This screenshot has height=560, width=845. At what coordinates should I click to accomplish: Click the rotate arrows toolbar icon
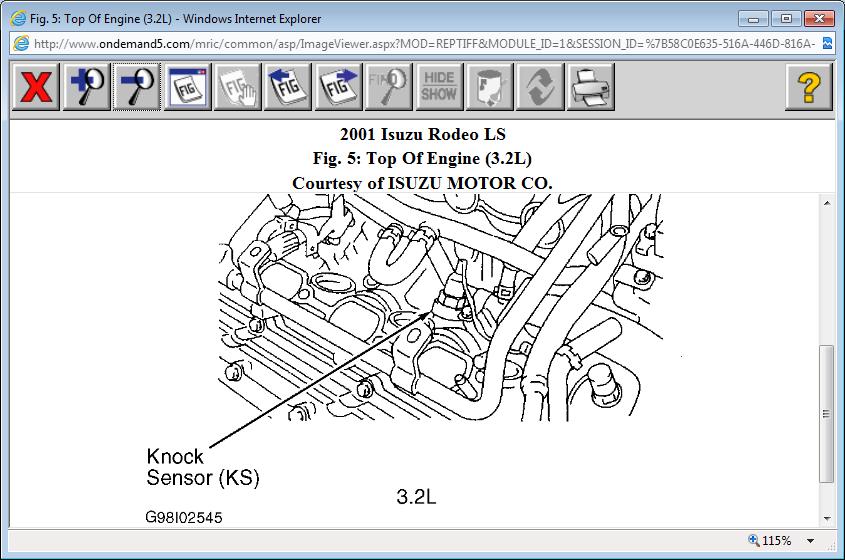pos(540,87)
